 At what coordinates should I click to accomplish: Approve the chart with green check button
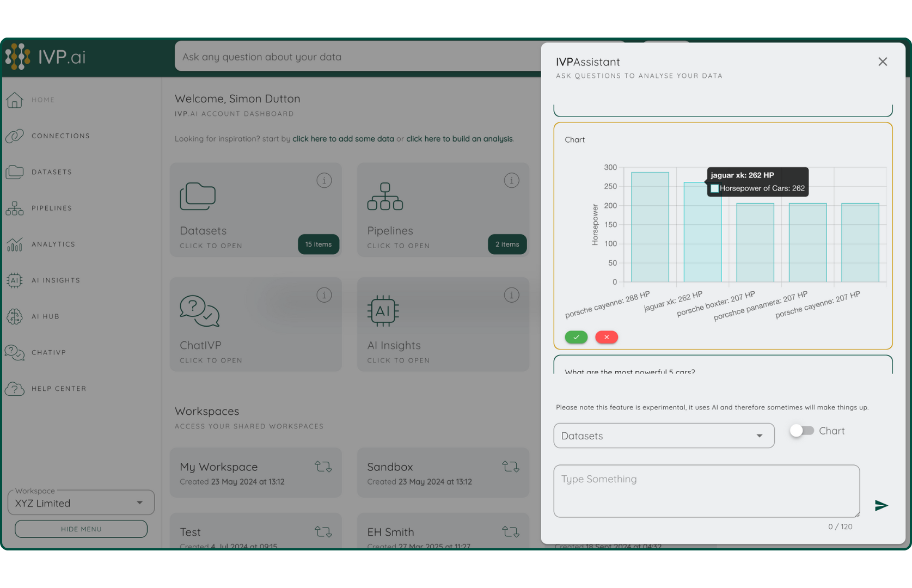click(576, 337)
